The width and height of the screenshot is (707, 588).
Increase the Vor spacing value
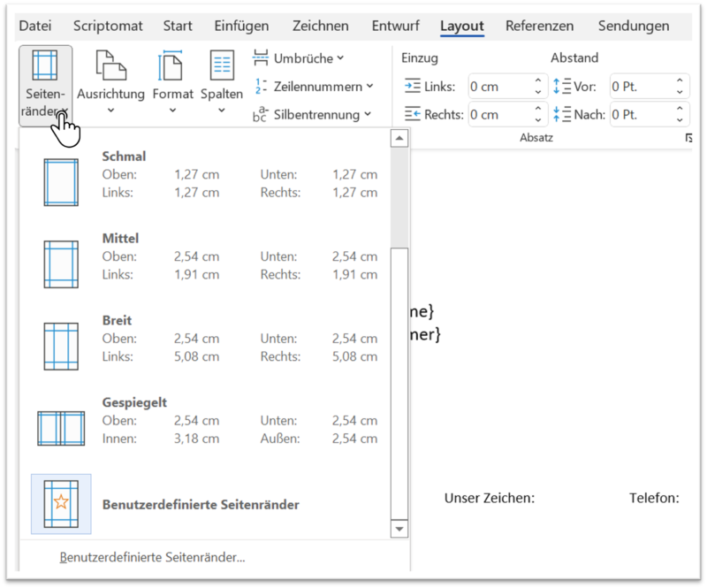pos(680,80)
